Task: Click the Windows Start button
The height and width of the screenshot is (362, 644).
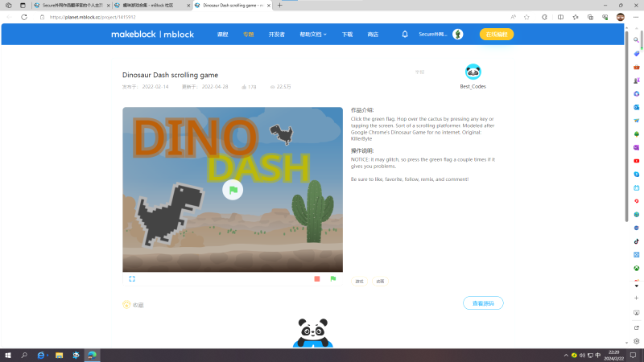Action: tap(8, 355)
